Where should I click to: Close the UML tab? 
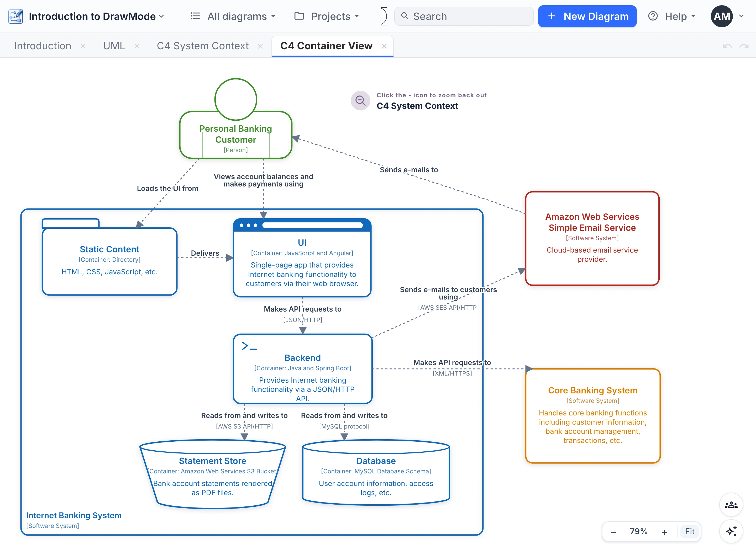tap(137, 46)
